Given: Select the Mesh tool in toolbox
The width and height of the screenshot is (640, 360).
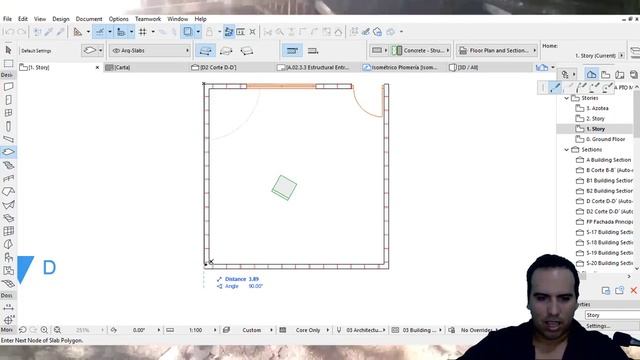Looking at the screenshot, I should (8, 283).
